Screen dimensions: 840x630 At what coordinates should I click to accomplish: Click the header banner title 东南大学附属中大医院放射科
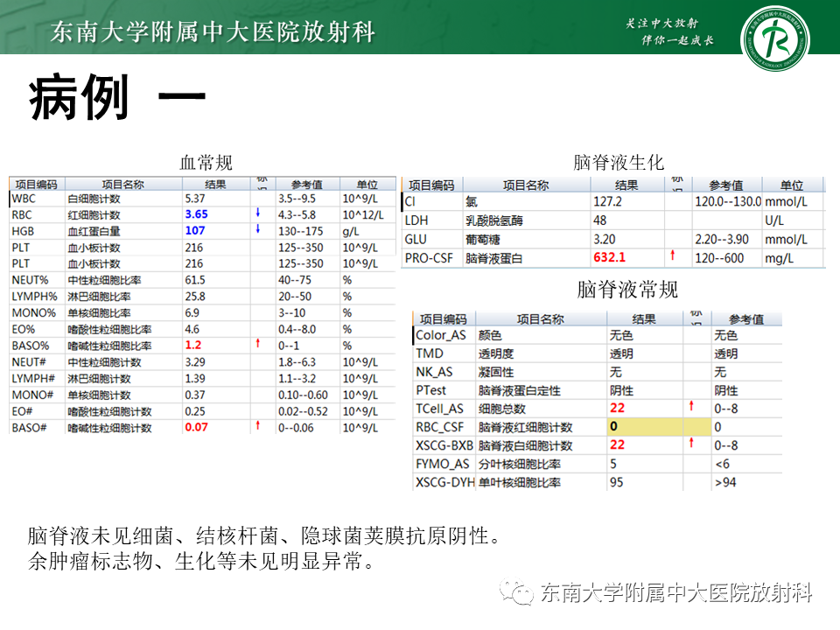(213, 31)
